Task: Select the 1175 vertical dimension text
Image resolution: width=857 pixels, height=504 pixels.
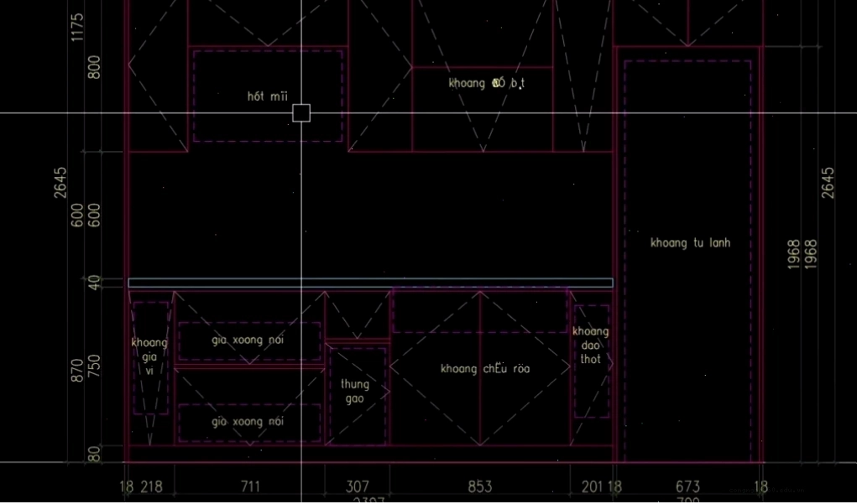Action: pos(77,28)
